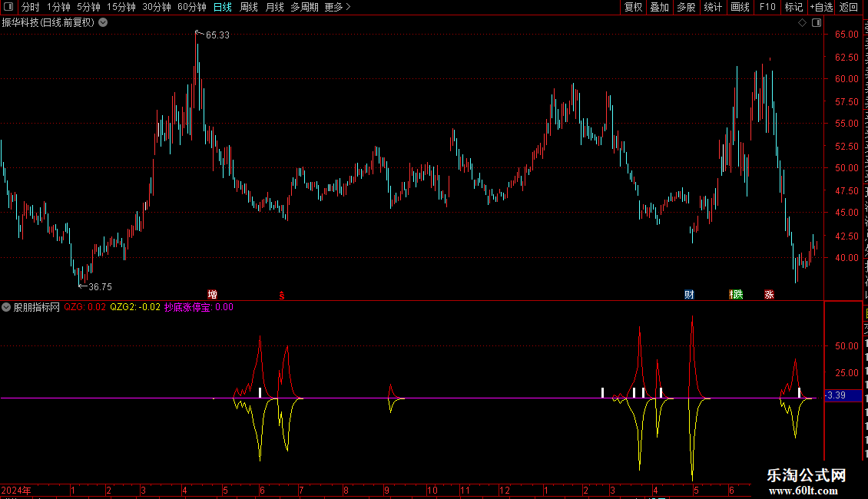Open the 画线 drawing tools
The width and height of the screenshot is (868, 499).
point(740,7)
